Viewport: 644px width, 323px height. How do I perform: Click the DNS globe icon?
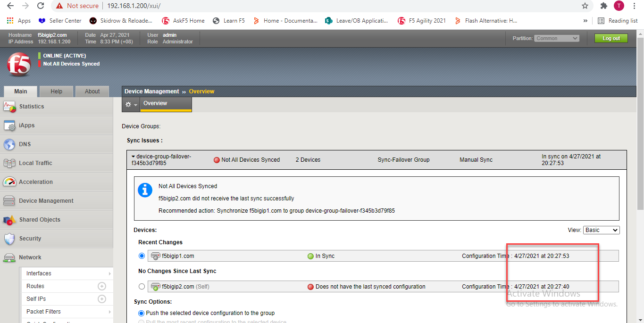tap(10, 144)
